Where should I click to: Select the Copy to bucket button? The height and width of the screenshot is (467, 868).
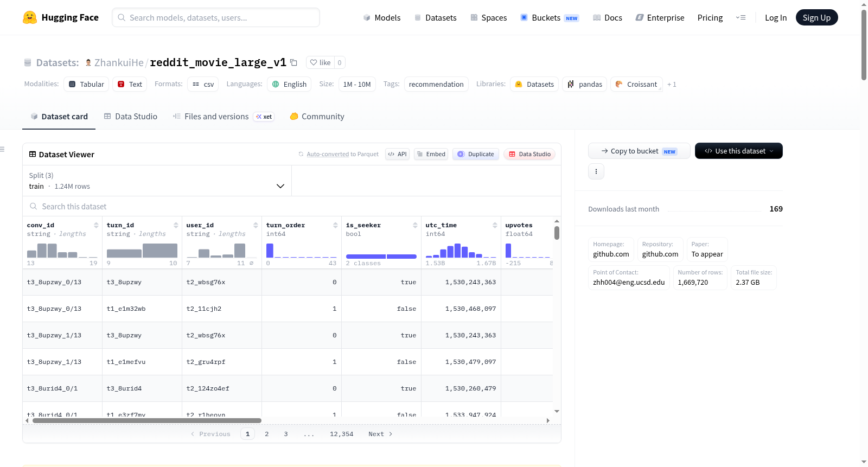(639, 151)
